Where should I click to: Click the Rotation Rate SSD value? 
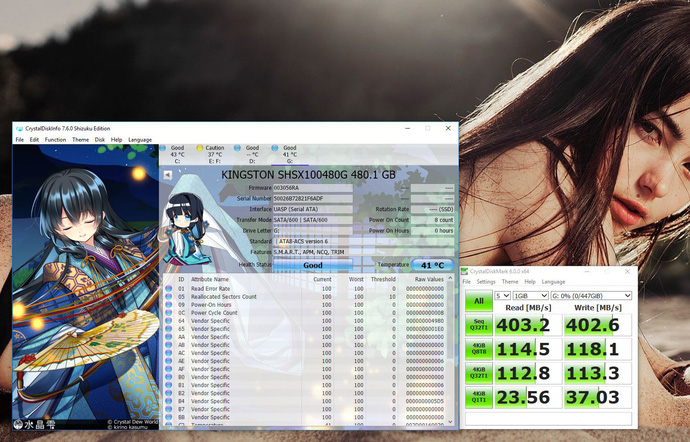tap(432, 210)
